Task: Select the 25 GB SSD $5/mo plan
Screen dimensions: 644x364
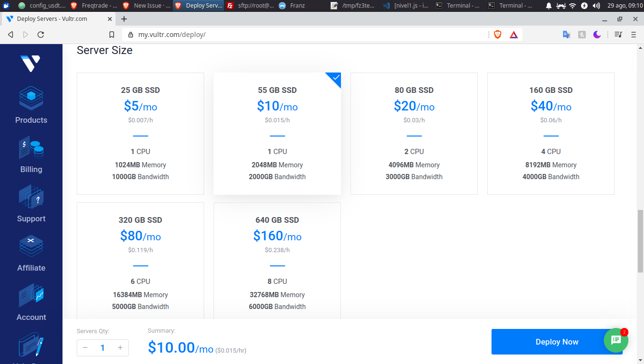Action: click(140, 134)
